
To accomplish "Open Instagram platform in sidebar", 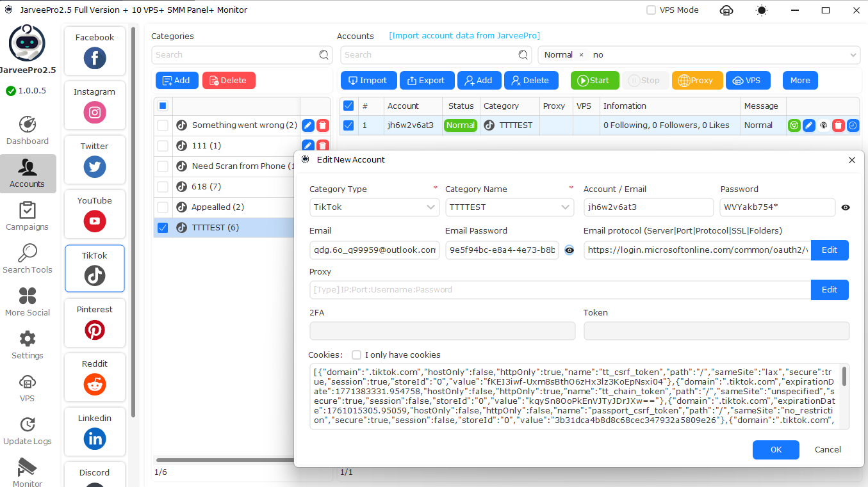I will (95, 105).
